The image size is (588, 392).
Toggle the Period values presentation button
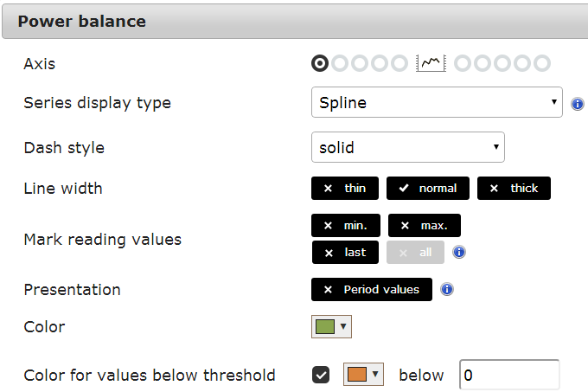point(372,289)
